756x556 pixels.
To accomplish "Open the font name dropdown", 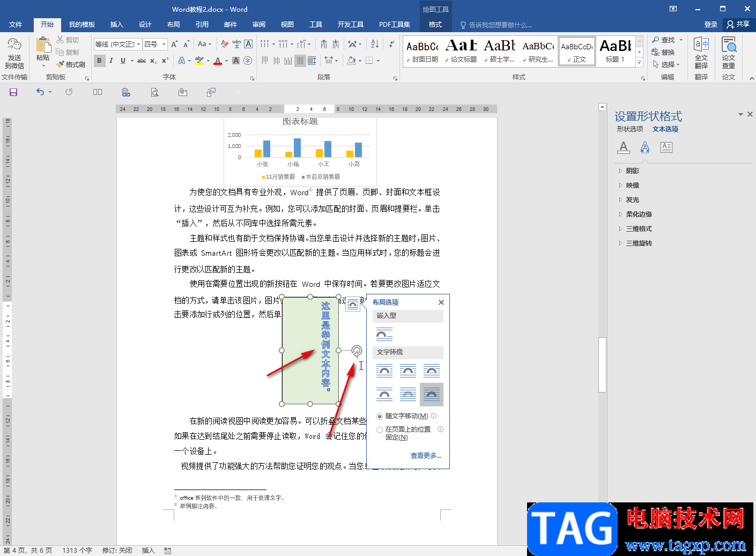I will (139, 44).
